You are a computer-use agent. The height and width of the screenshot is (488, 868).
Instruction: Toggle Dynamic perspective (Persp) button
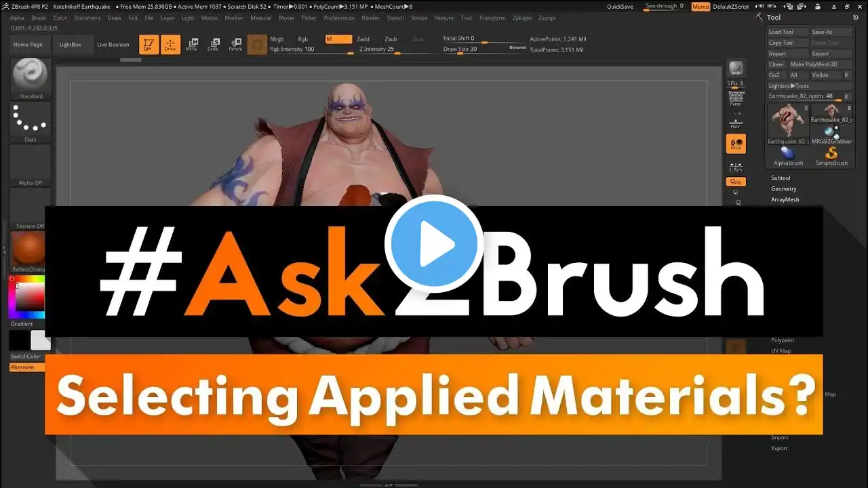[x=735, y=98]
